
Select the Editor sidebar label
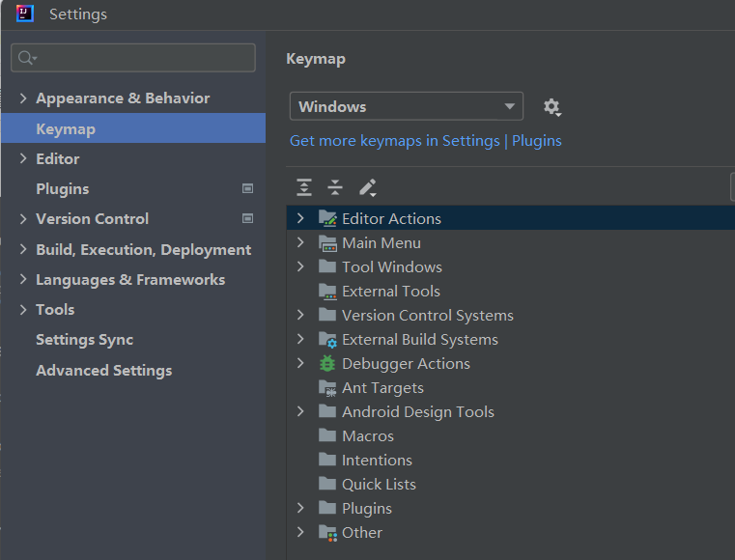coord(58,159)
